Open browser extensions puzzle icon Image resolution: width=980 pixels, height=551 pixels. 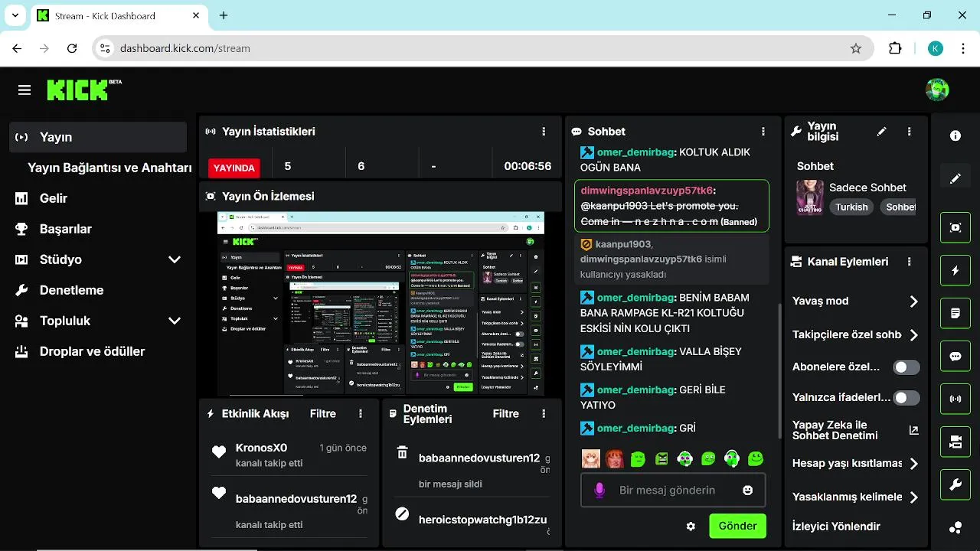click(x=895, y=48)
